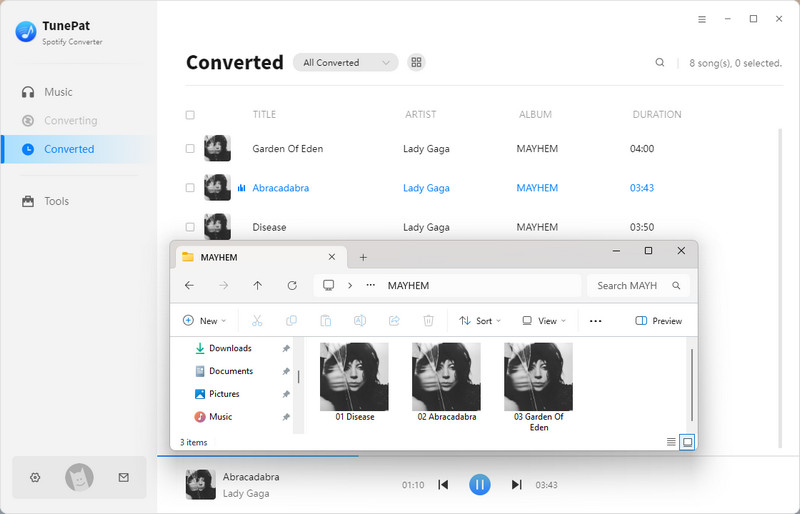Open the Tools section in sidebar

tap(45, 201)
